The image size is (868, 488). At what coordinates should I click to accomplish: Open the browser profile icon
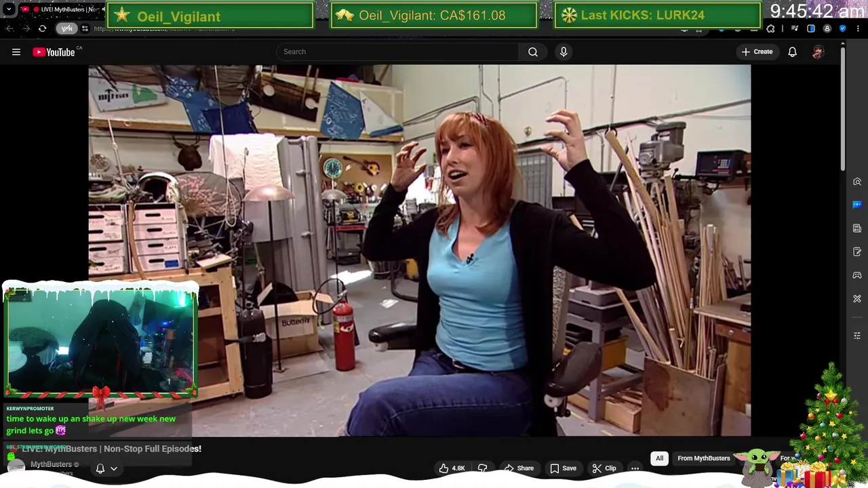click(x=827, y=28)
